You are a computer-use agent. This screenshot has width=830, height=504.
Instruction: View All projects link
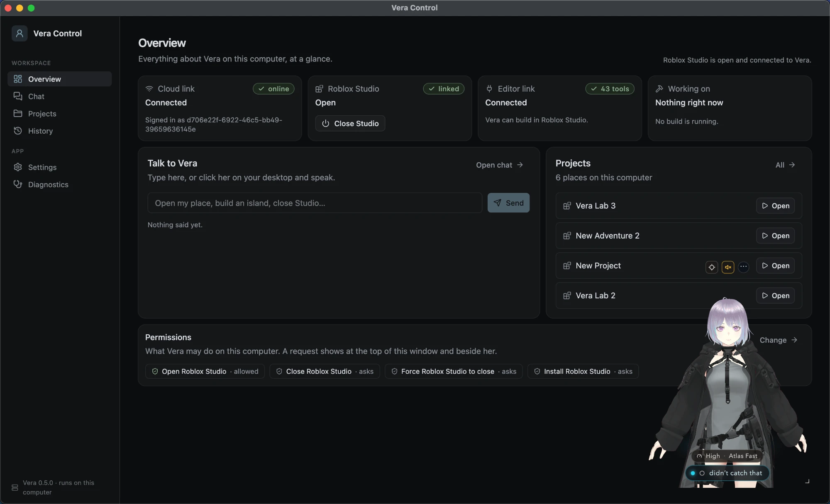(x=785, y=165)
